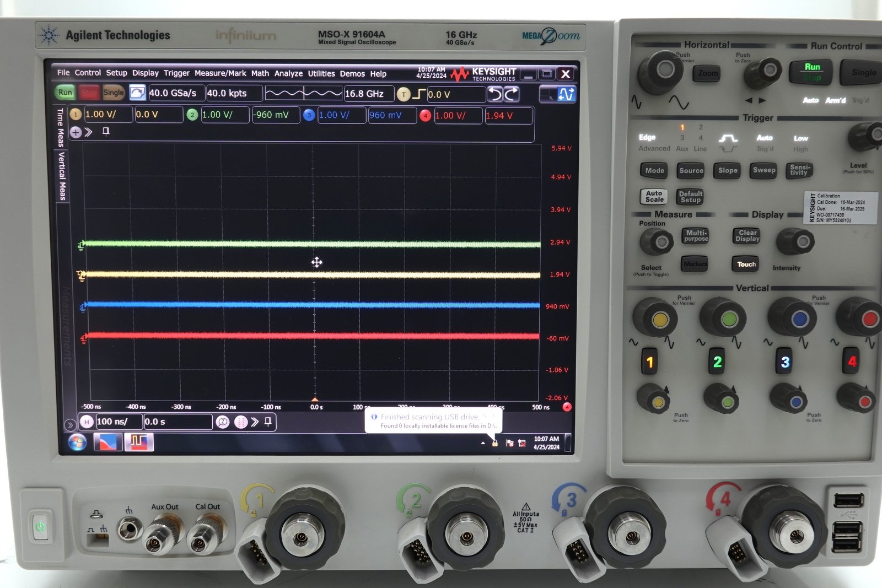Click the red channel 4 indicator below scale

pyautogui.click(x=567, y=407)
